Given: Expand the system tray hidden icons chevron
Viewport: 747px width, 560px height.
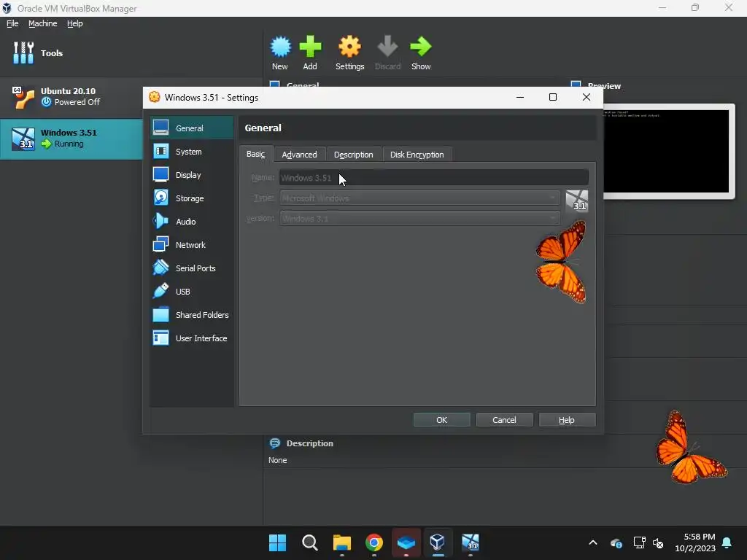Looking at the screenshot, I should (593, 542).
